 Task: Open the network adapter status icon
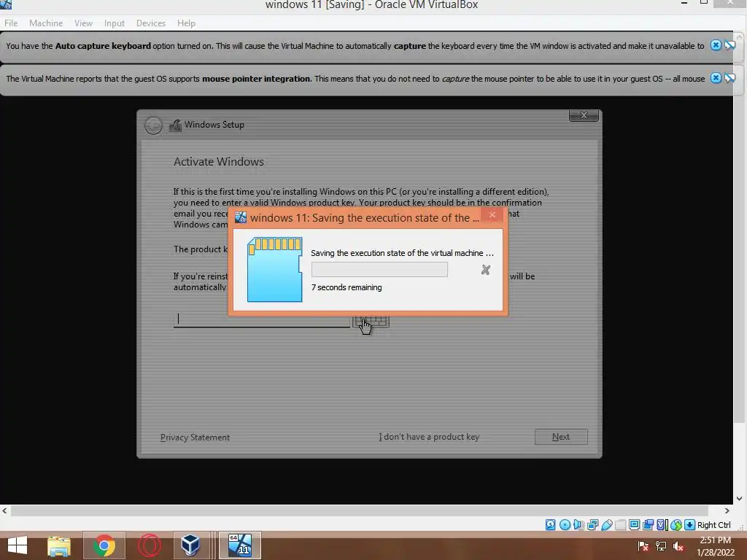[x=592, y=525]
